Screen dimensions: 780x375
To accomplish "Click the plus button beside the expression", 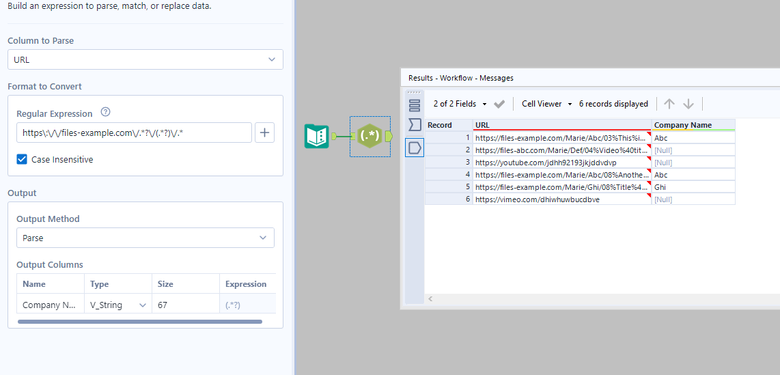I will tap(265, 133).
